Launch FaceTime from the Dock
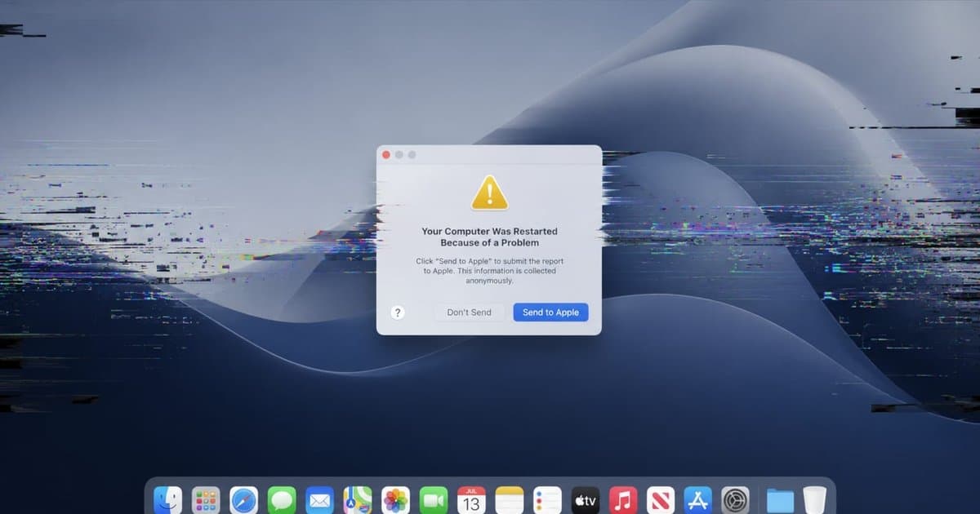Screen dimensions: 980x514 coord(434,500)
